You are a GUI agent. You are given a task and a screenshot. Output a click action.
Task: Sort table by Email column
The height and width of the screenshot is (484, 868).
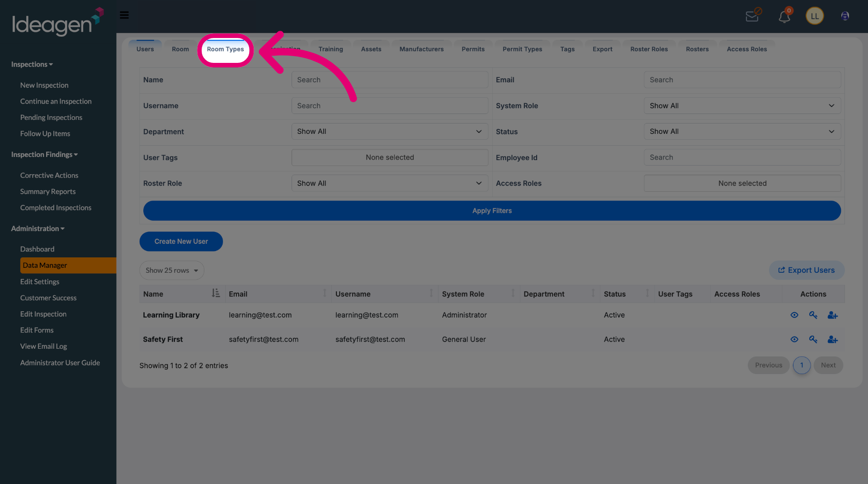click(x=278, y=294)
